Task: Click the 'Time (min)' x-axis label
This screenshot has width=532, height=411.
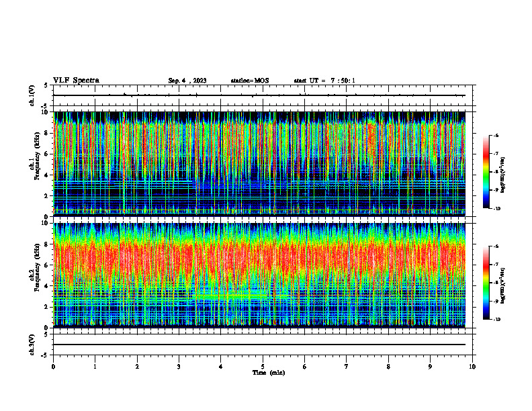Action: tap(269, 373)
